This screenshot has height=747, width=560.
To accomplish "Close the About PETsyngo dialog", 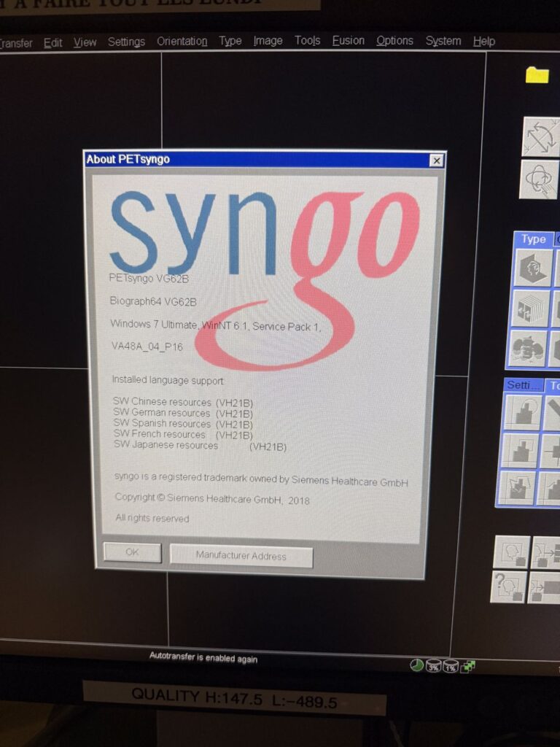I will pos(436,161).
